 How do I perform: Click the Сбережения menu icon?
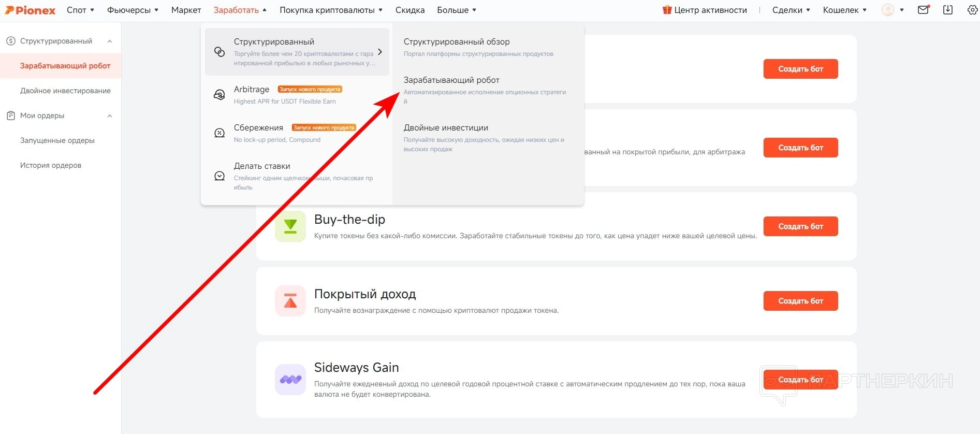coord(220,133)
